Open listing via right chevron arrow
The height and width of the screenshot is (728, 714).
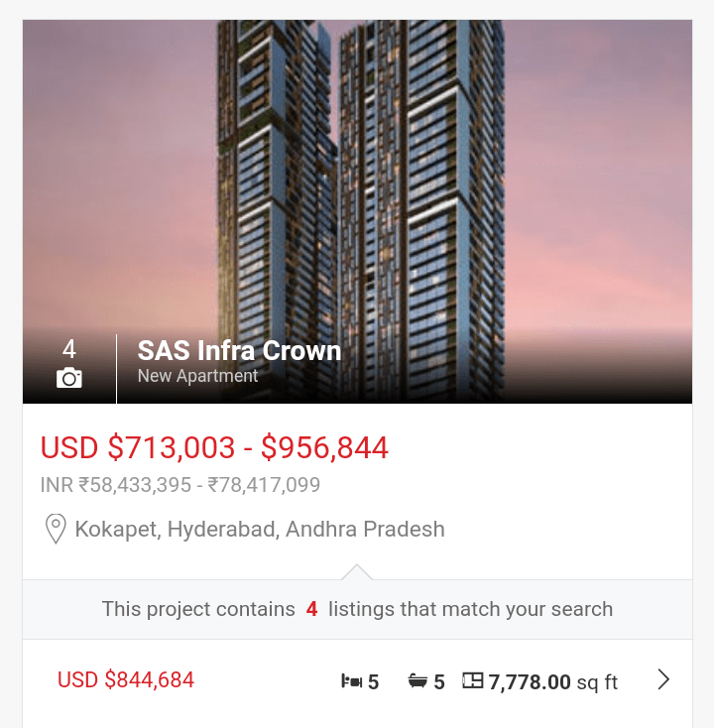point(663,680)
